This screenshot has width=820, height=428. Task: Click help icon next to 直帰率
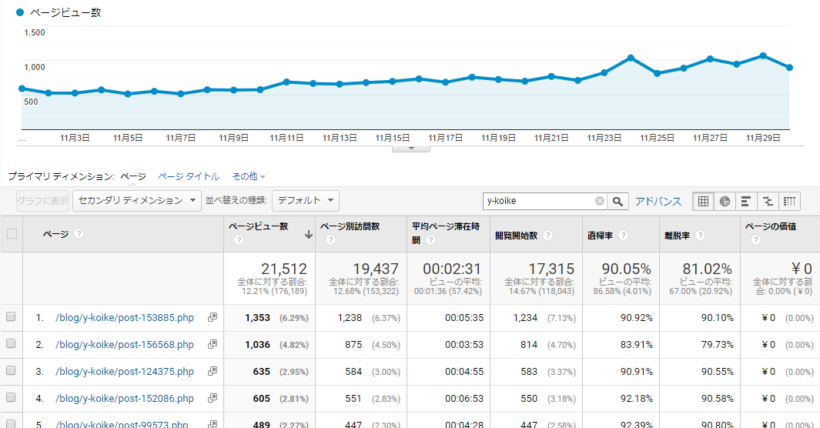622,235
